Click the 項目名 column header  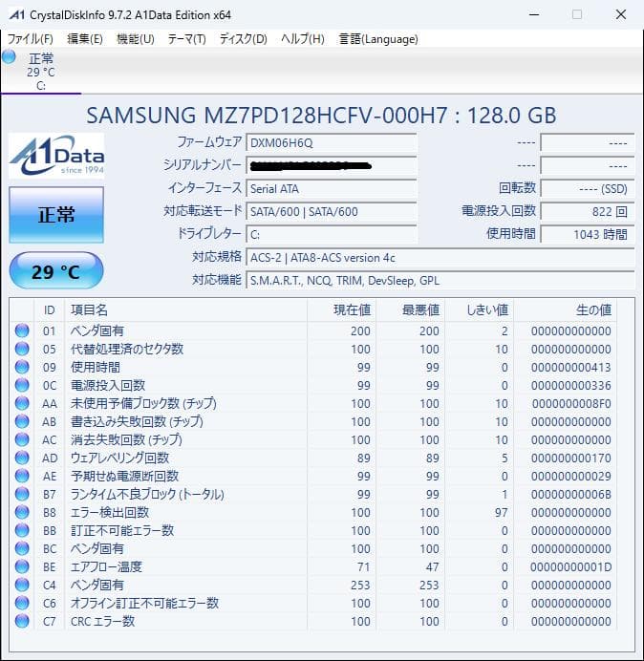point(186,310)
